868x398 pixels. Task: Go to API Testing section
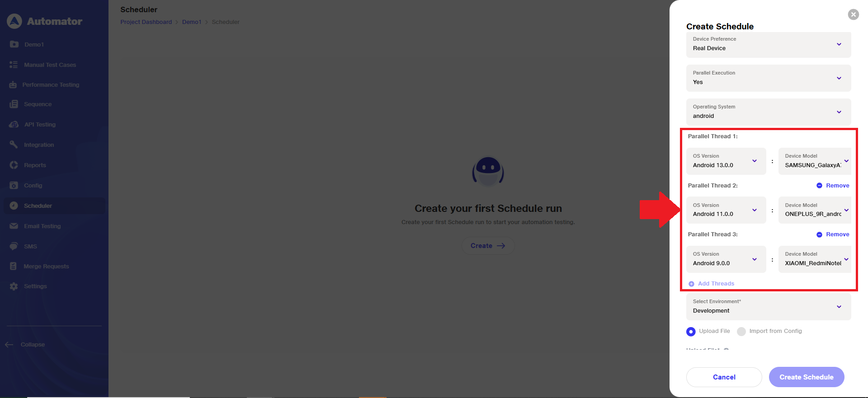pyautogui.click(x=40, y=125)
